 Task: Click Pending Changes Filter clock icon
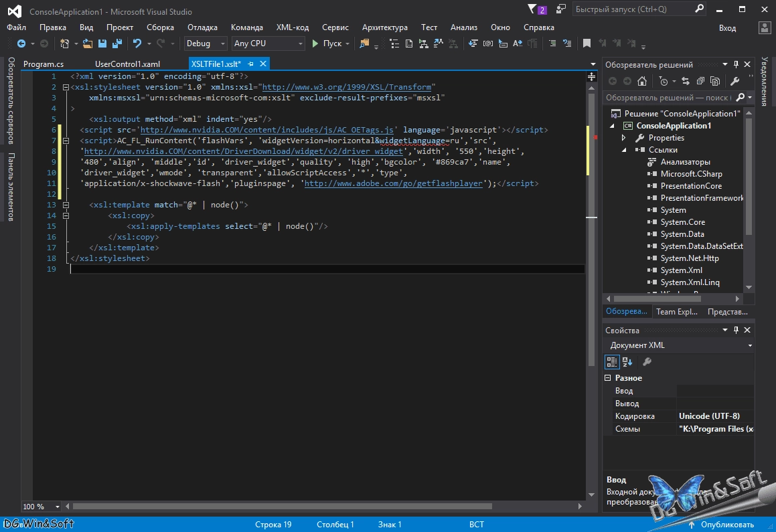[x=664, y=81]
